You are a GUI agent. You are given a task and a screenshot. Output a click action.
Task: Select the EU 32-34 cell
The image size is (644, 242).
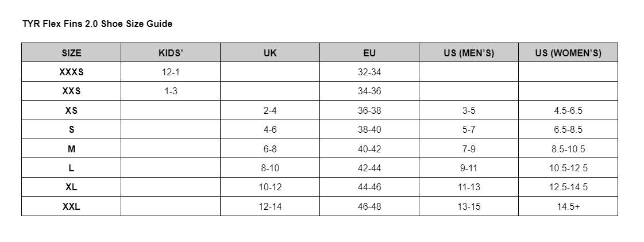369,72
